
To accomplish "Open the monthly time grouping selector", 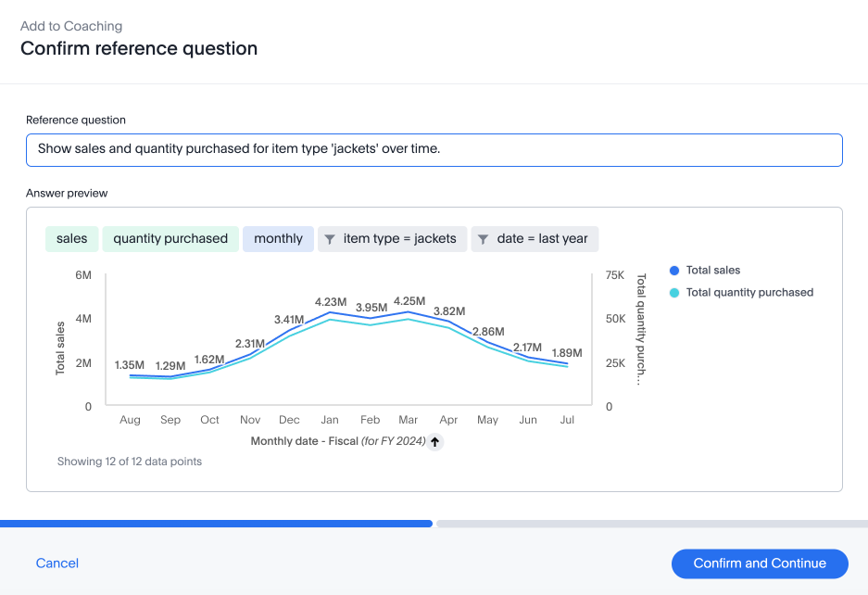I will tap(278, 238).
